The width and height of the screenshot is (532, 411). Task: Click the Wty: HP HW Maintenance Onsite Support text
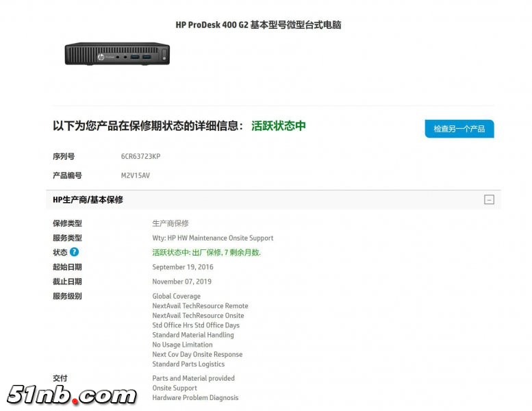tap(212, 238)
